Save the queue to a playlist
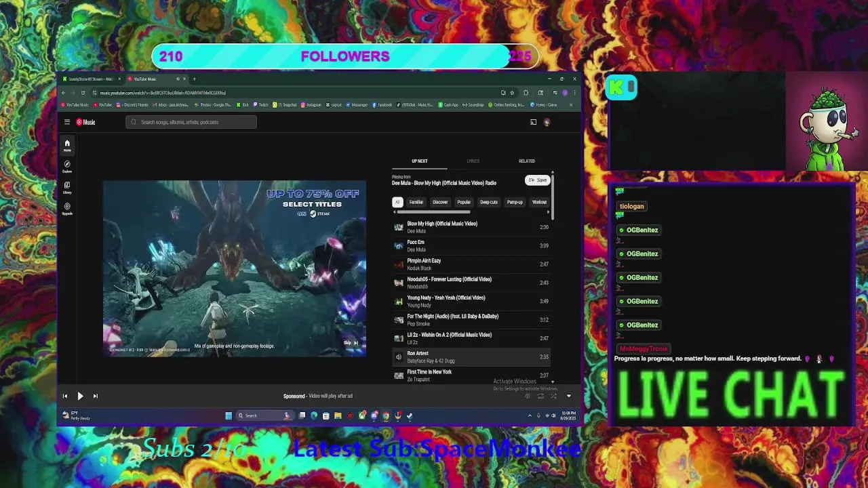The width and height of the screenshot is (868, 488). 537,180
